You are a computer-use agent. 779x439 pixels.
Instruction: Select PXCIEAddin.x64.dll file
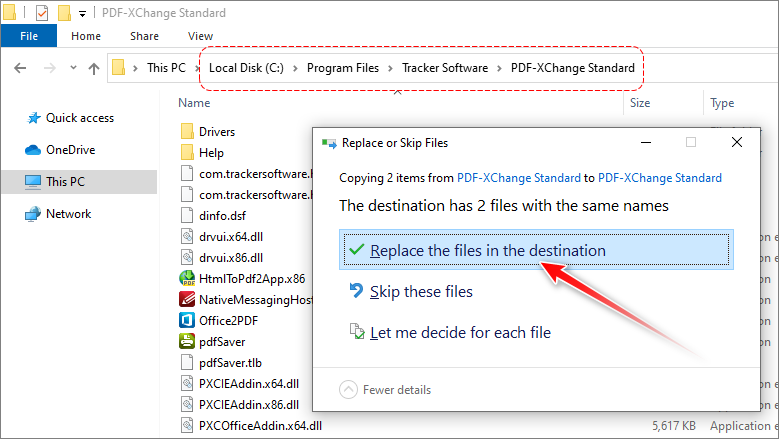249,384
